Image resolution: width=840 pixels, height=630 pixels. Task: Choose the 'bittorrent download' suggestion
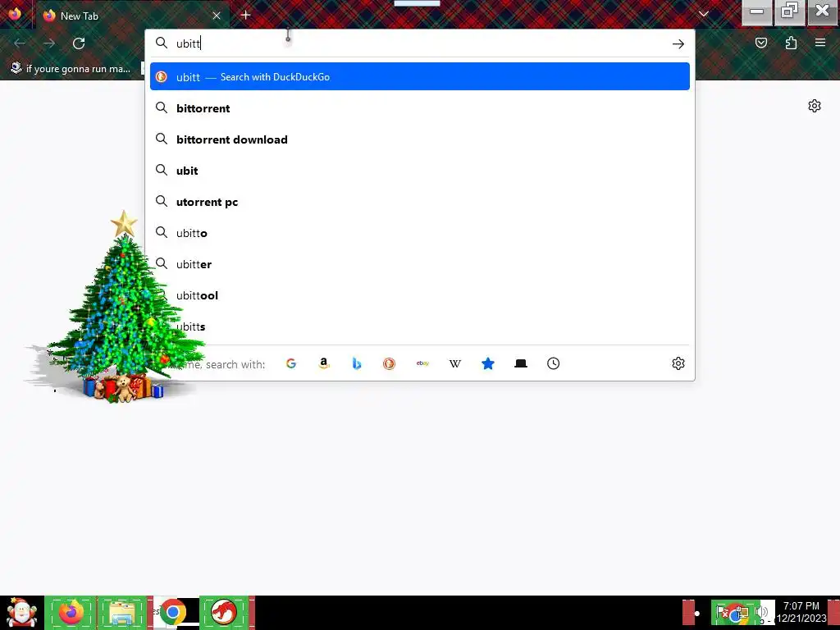pyautogui.click(x=419, y=139)
